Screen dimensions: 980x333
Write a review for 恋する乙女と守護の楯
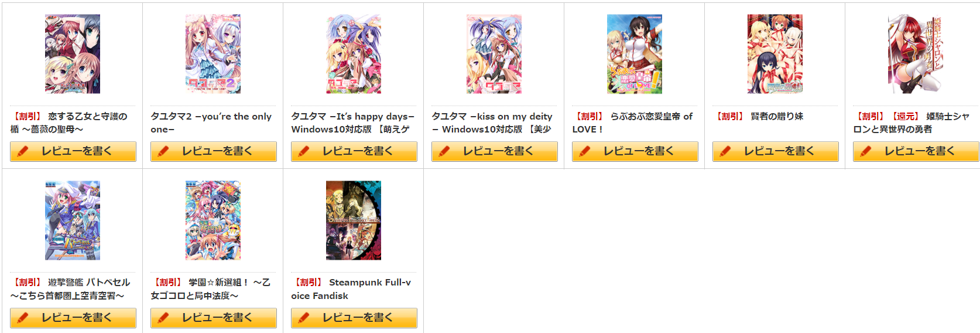click(73, 151)
